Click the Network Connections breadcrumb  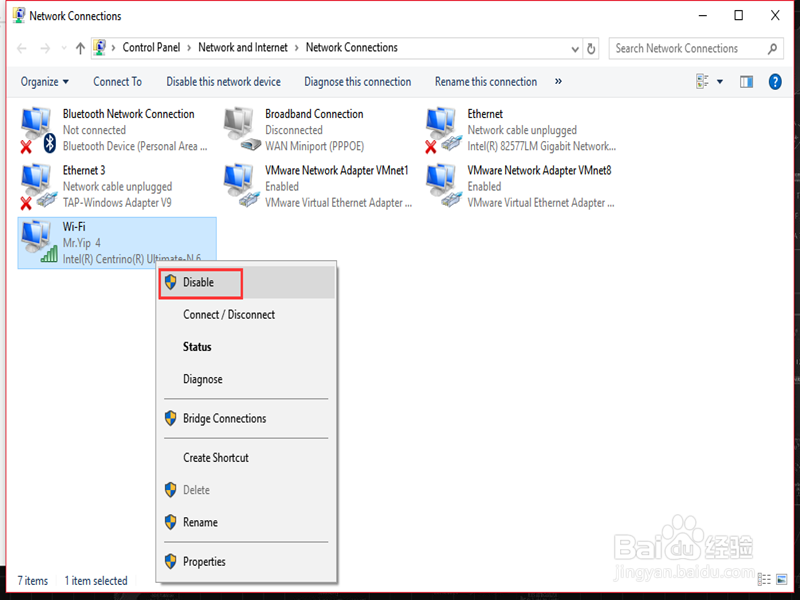click(x=352, y=47)
